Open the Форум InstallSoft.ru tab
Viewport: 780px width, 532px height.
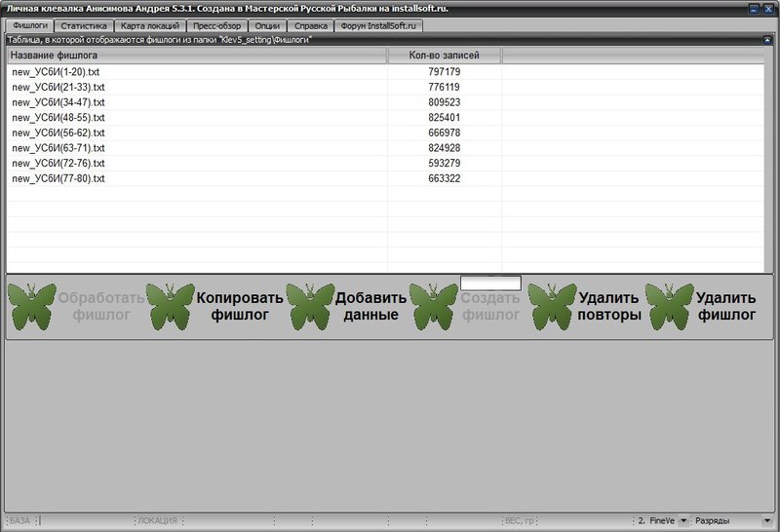pyautogui.click(x=378, y=26)
